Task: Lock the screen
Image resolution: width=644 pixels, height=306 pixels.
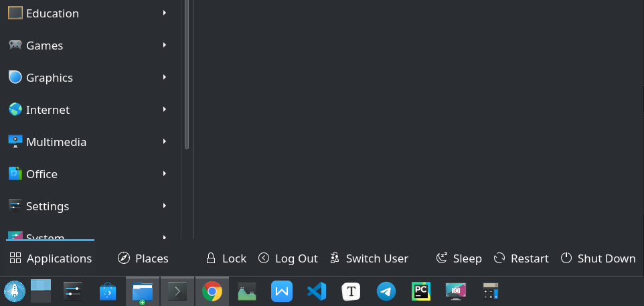Action: (226, 258)
